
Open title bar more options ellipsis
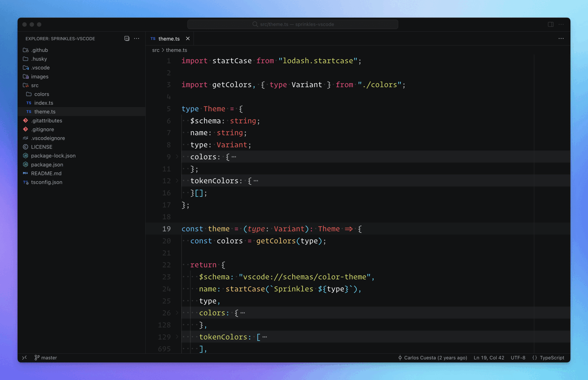[561, 24]
